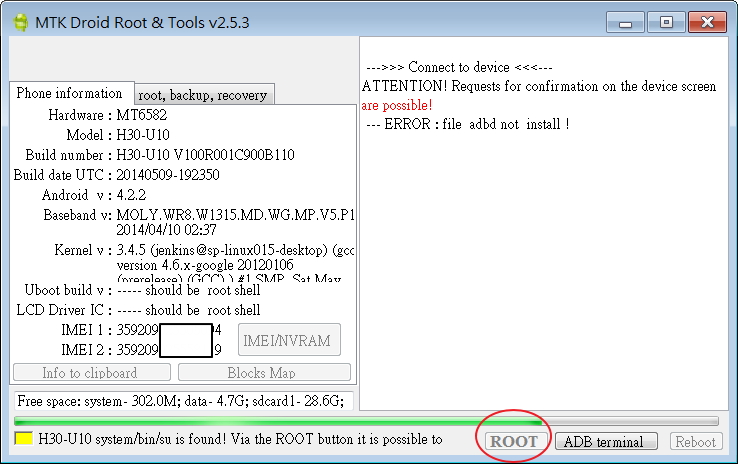Open the ADB terminal
This screenshot has width=738, height=464.
[606, 441]
